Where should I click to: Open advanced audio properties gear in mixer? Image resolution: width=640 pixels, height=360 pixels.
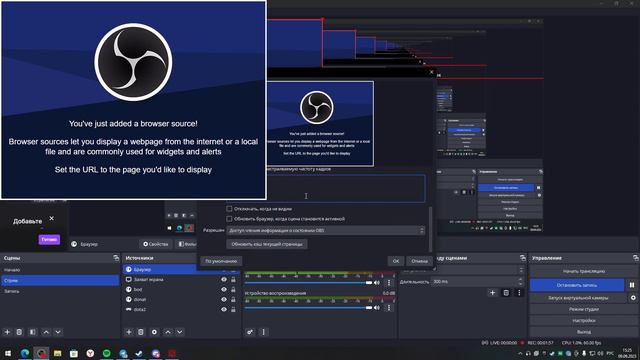pos(250,332)
